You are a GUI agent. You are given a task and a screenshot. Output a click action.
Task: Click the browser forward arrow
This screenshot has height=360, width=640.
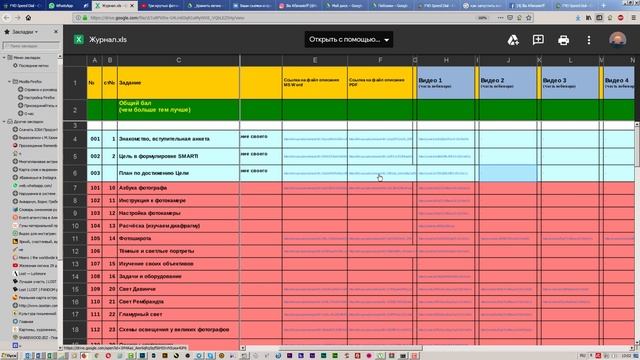17,18
